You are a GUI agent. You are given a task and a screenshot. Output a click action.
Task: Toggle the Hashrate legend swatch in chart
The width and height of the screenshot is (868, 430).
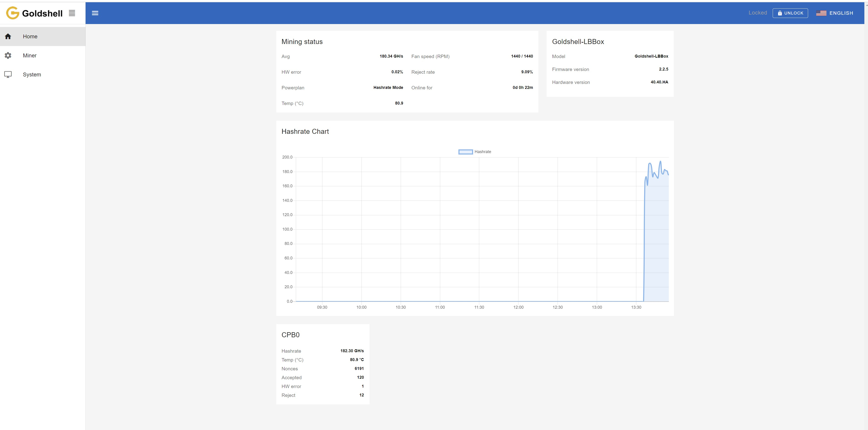tap(466, 152)
